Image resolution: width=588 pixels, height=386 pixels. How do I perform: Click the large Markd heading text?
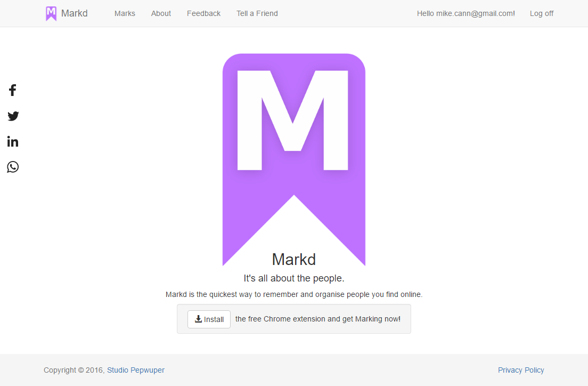click(x=294, y=260)
